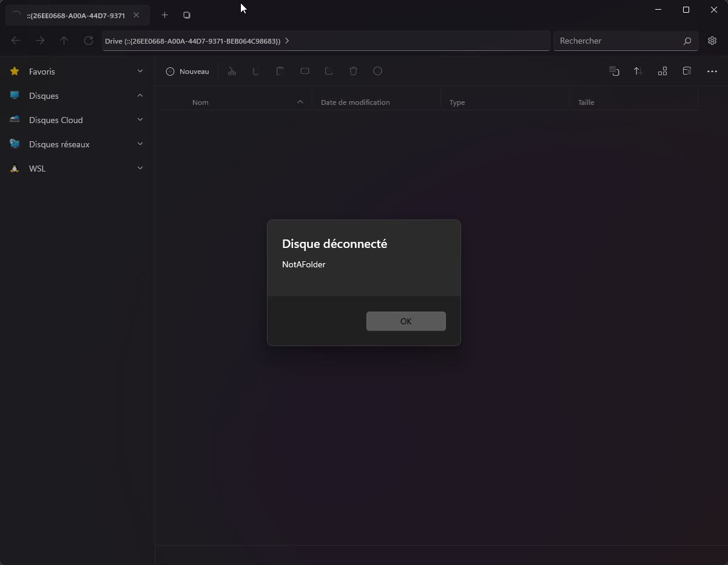Expand the chevron after the Drive path

coord(287,41)
